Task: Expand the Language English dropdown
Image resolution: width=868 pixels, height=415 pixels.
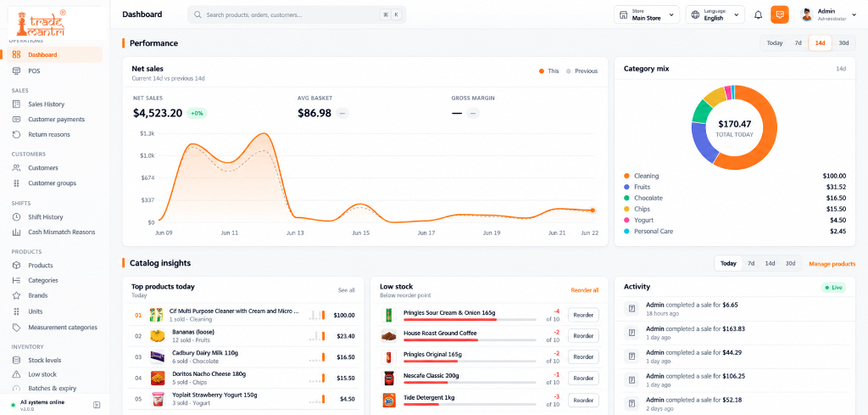Action: [x=715, y=15]
